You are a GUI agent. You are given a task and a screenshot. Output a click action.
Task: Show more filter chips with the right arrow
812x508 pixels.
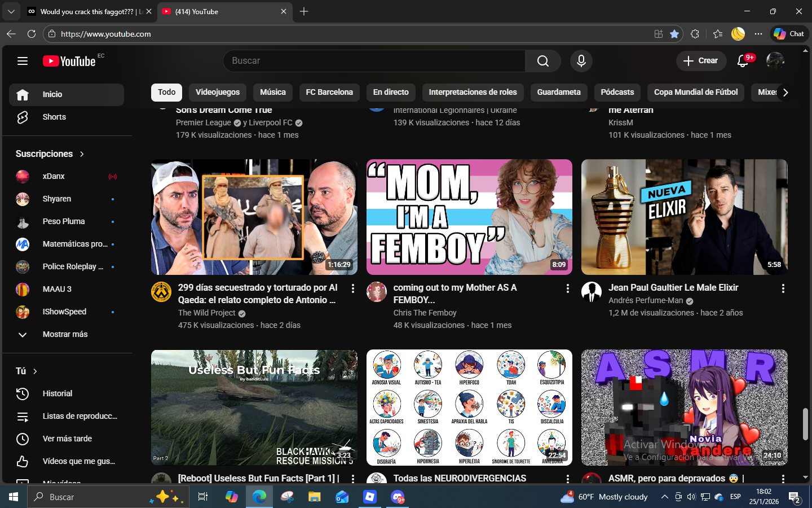click(785, 92)
